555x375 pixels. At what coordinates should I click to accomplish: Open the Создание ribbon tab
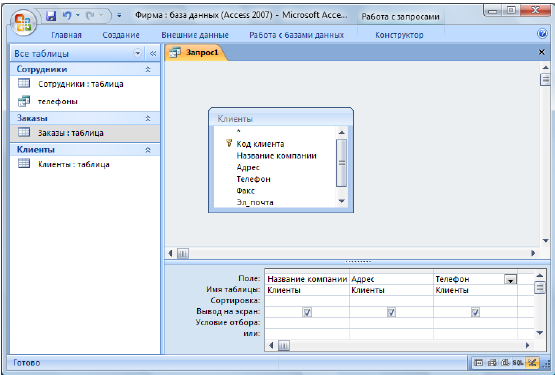121,35
